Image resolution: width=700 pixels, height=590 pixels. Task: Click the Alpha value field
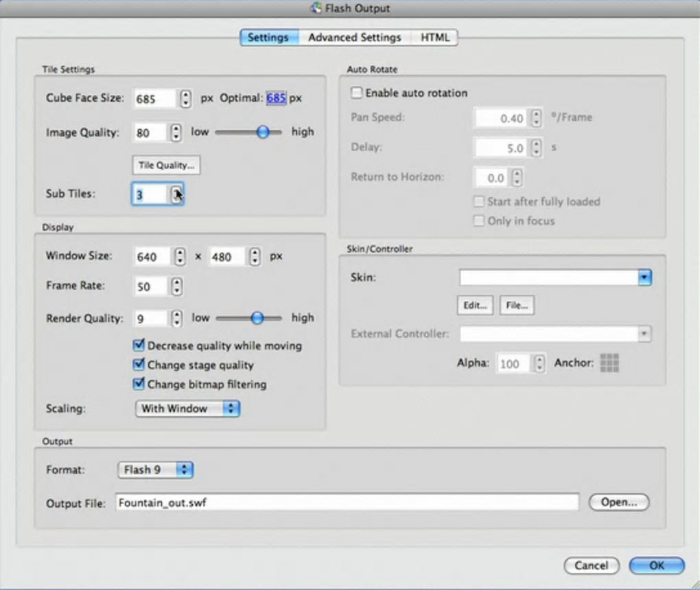coord(514,363)
